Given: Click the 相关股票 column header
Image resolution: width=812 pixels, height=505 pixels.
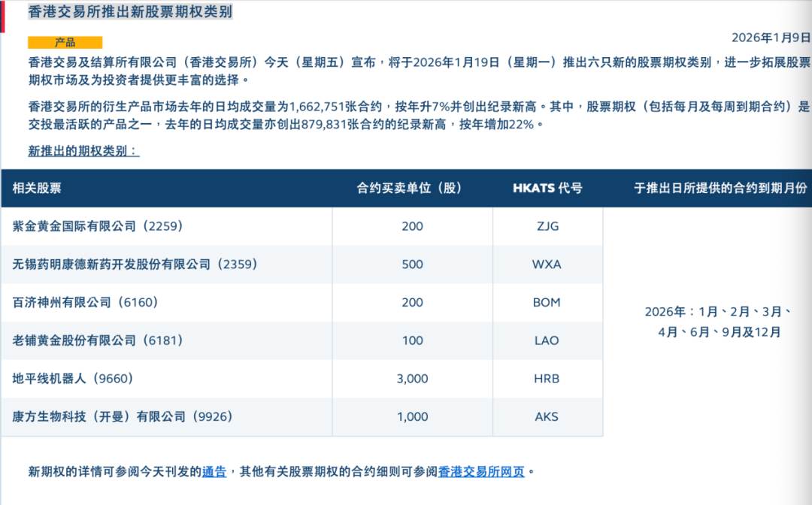Looking at the screenshot, I should pos(37,189).
